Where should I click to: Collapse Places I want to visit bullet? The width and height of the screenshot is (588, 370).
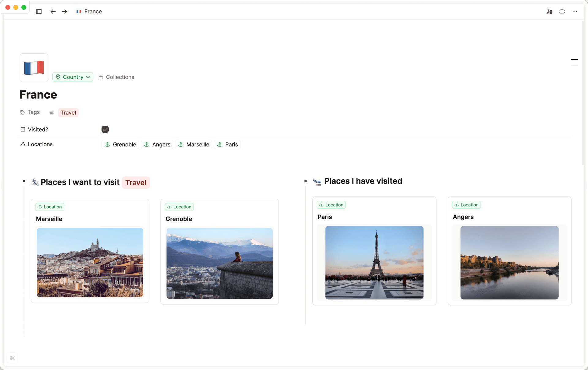[24, 181]
